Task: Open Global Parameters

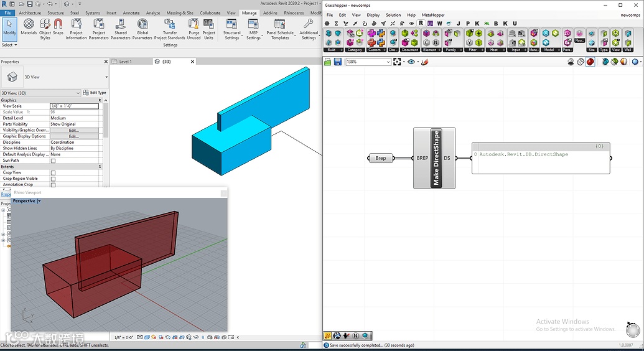Action: click(142, 29)
